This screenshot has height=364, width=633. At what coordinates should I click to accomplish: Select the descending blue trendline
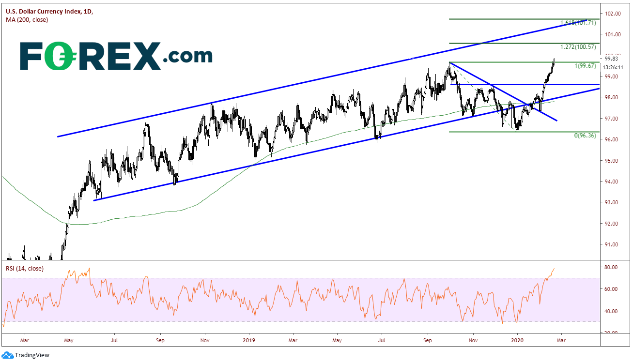pyautogui.click(x=503, y=91)
